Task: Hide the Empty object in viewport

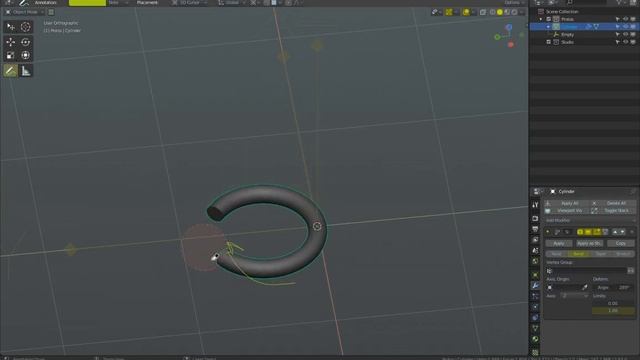Action: (x=625, y=35)
